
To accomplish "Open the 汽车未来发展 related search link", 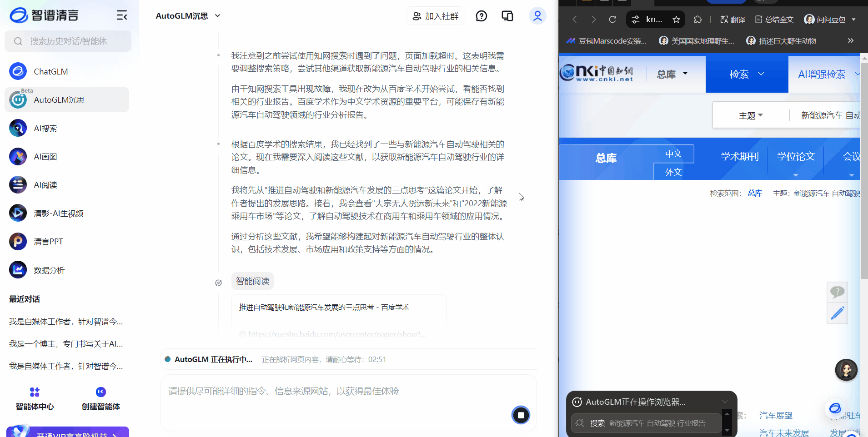I will click(784, 433).
